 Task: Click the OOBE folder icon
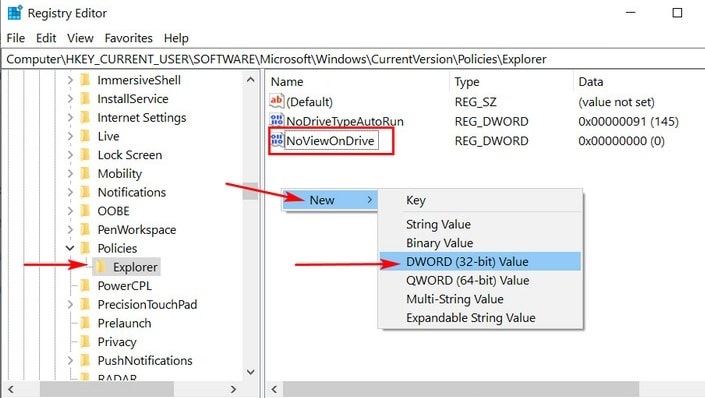tap(85, 211)
